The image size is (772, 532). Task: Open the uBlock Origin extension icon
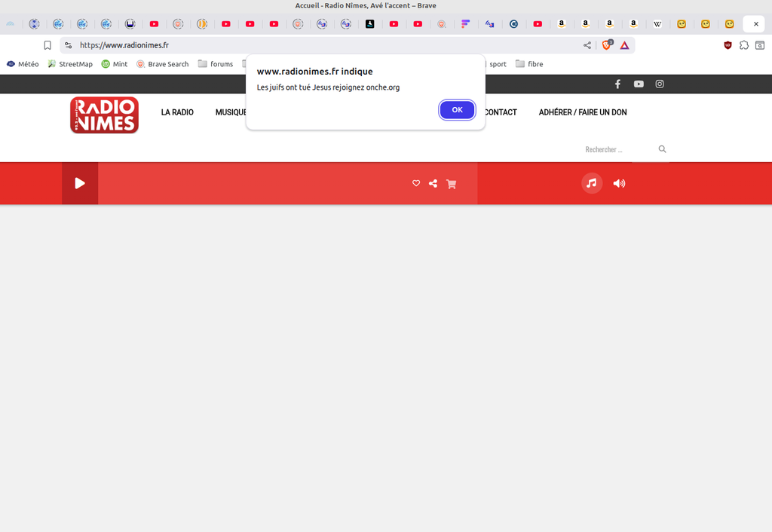coord(728,45)
